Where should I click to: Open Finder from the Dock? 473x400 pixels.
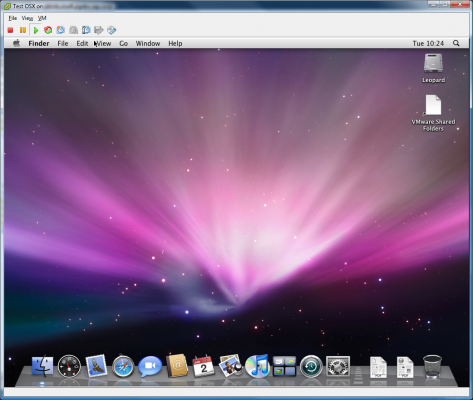42,366
